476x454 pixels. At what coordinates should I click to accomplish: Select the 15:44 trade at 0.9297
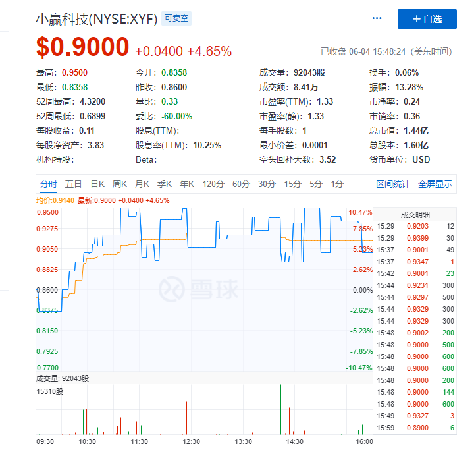[415, 297]
